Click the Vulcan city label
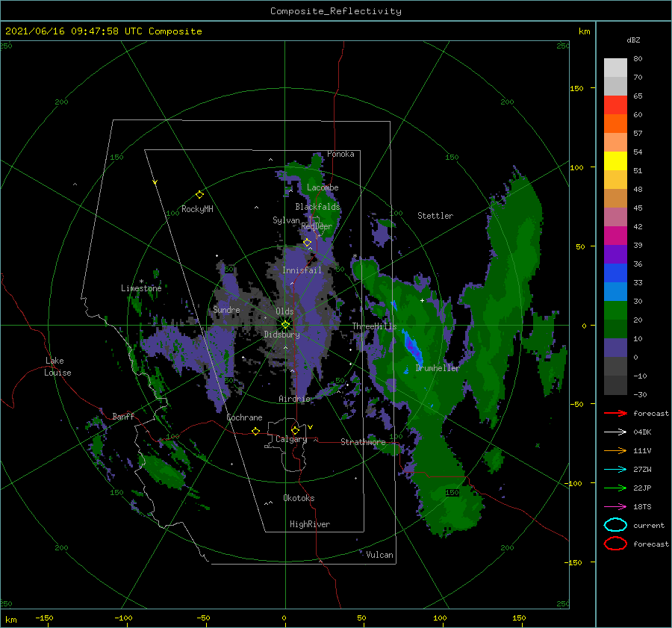This screenshot has height=628, width=672. (379, 555)
